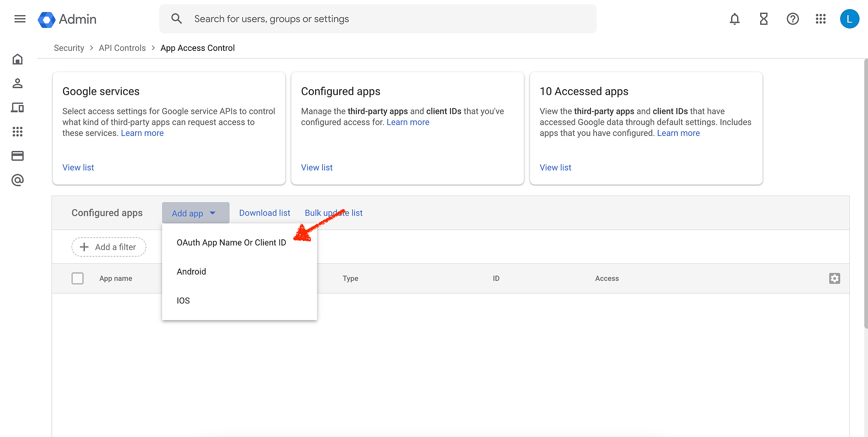Choose Android from Add app menu
The image size is (868, 437).
[239, 272]
